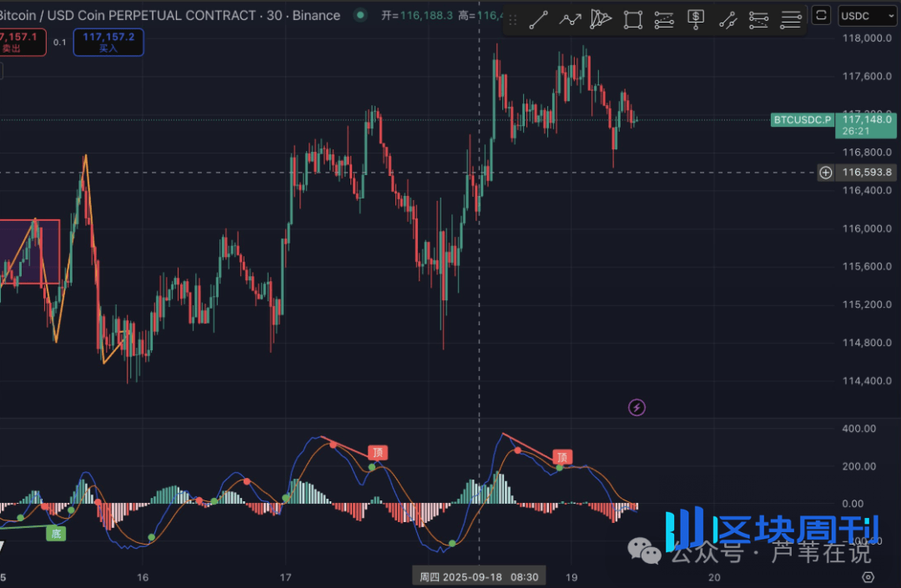The width and height of the screenshot is (901, 588).
Task: Click the 115,200.0 price axis label
Action: (x=867, y=304)
